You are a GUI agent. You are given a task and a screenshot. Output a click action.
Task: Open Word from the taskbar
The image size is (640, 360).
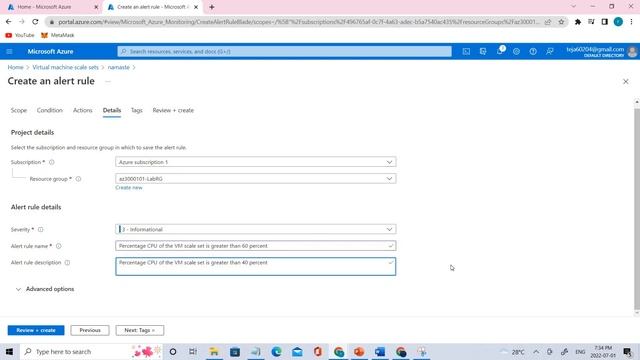click(x=380, y=351)
